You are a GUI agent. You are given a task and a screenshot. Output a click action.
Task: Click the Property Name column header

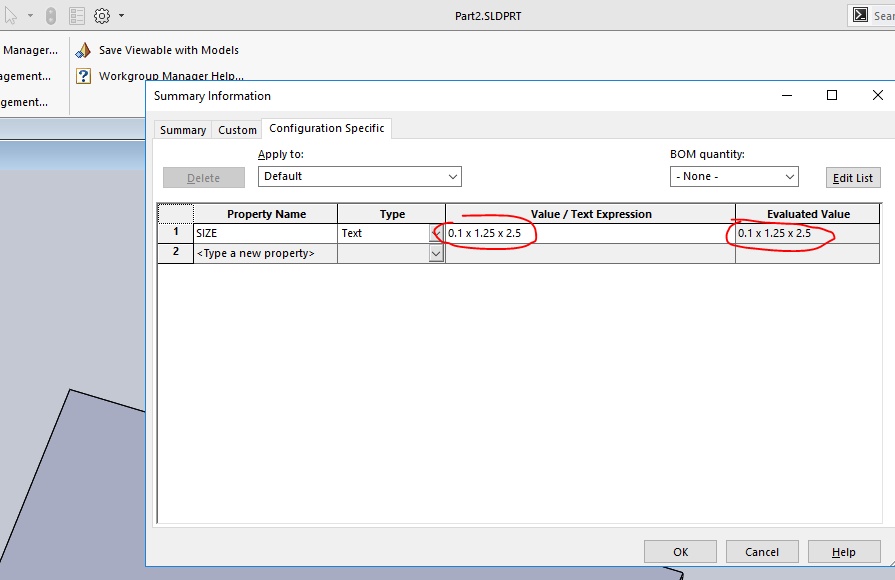[x=266, y=214]
